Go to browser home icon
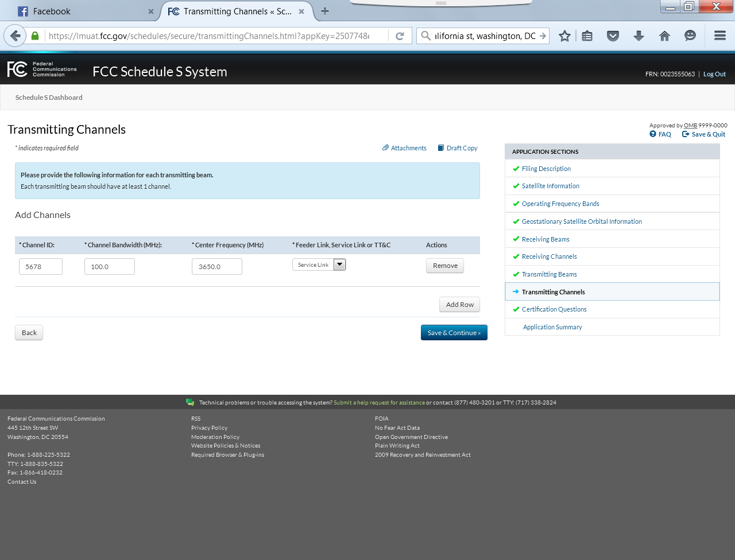This screenshot has height=560, width=735. tap(664, 36)
